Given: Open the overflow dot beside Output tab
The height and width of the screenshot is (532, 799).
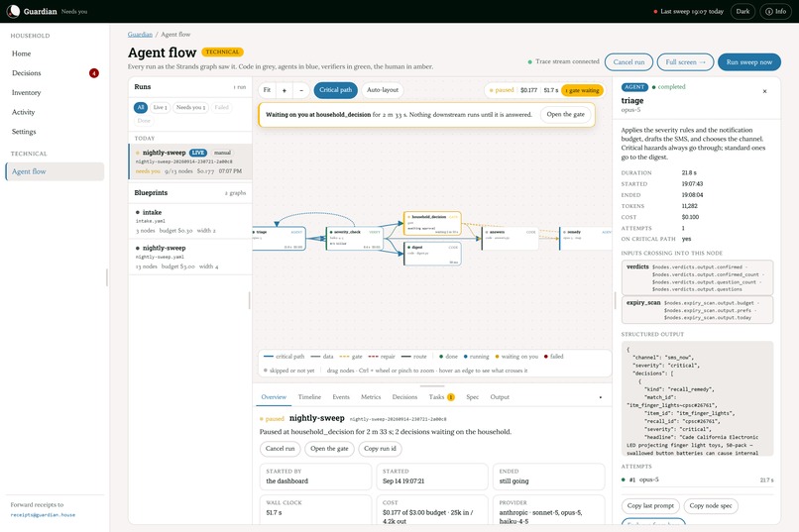Looking at the screenshot, I should point(601,397).
